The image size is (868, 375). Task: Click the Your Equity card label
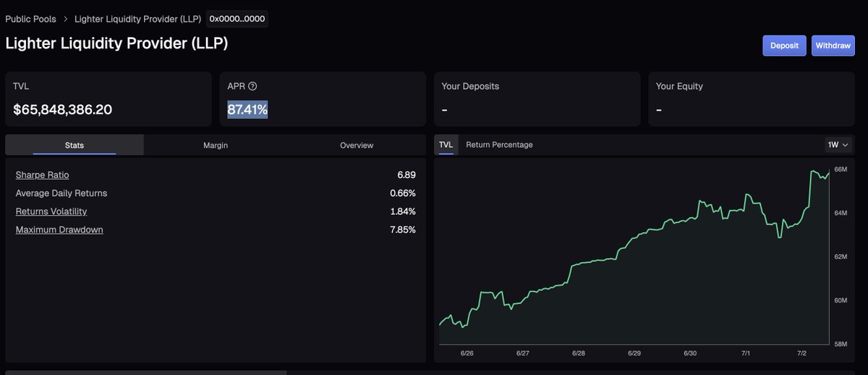point(679,86)
